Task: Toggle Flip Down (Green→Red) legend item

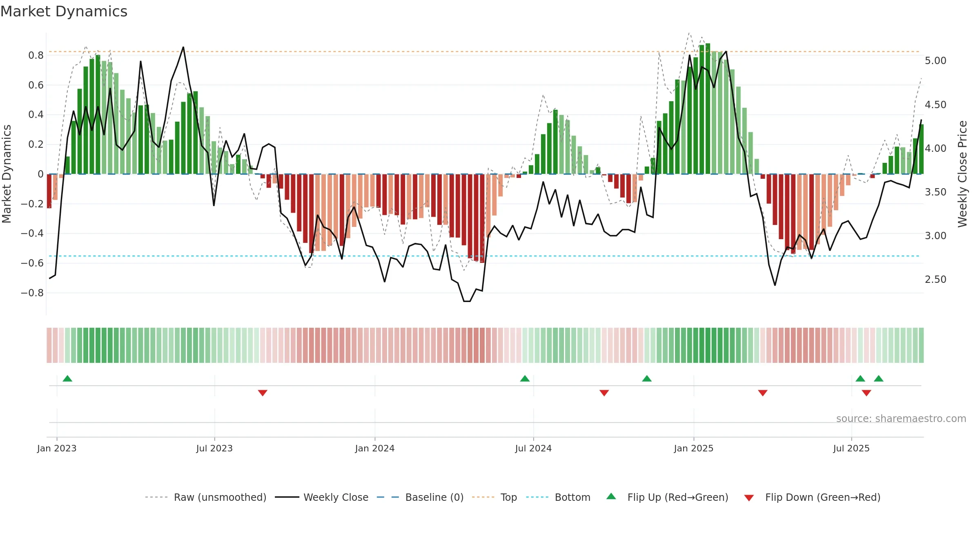Action: pos(812,497)
